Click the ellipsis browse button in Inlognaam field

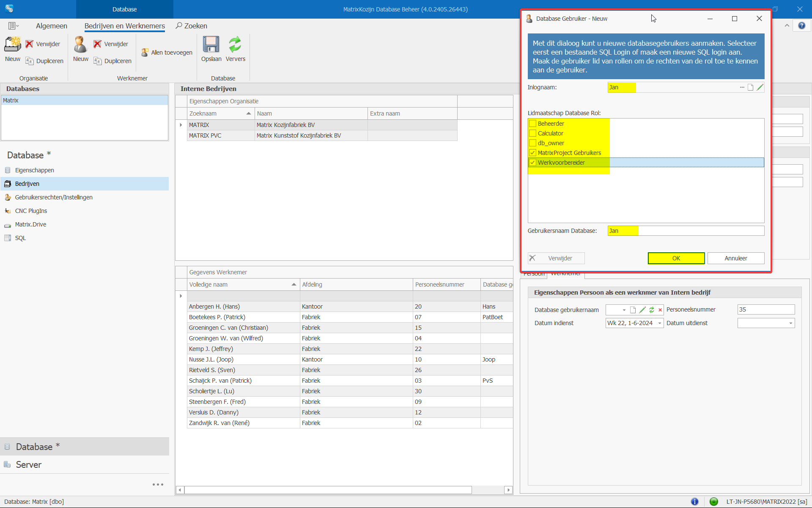coord(742,87)
